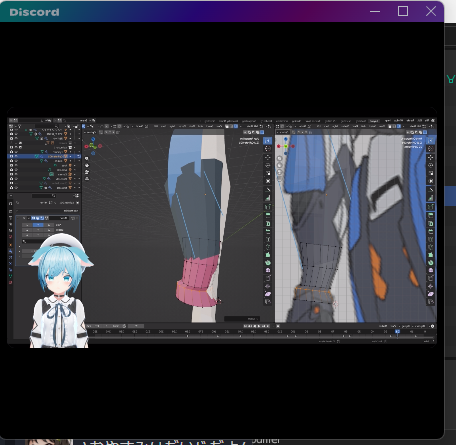The width and height of the screenshot is (456, 445).
Task: Select the Spin tool in left viewport toolbar
Action: (x=268, y=263)
